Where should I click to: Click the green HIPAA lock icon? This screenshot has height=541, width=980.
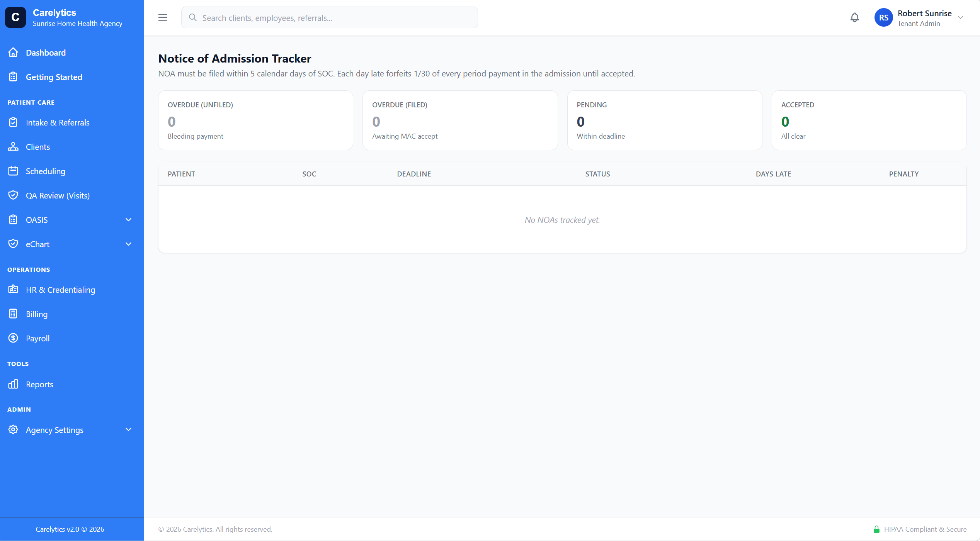point(876,529)
